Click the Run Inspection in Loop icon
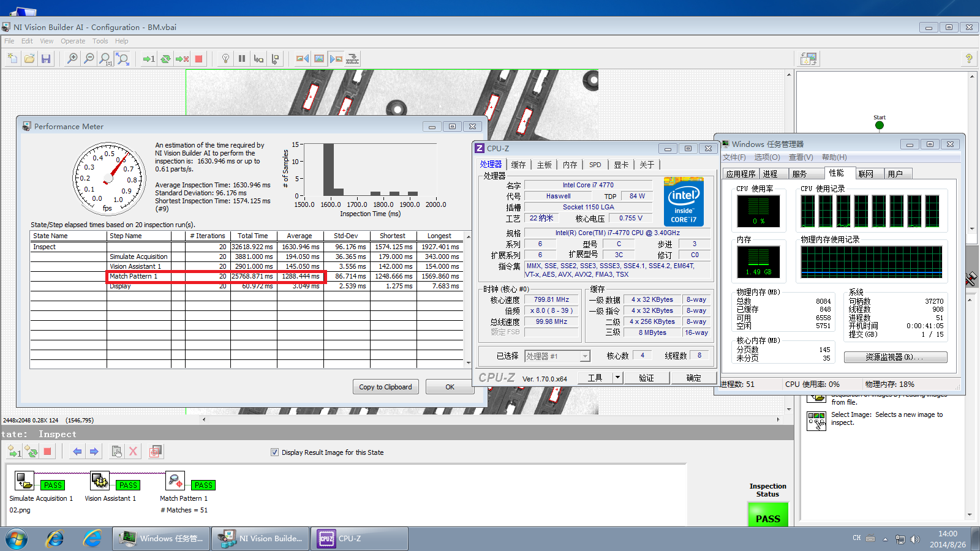Viewport: 980px width, 551px height. coord(165,59)
